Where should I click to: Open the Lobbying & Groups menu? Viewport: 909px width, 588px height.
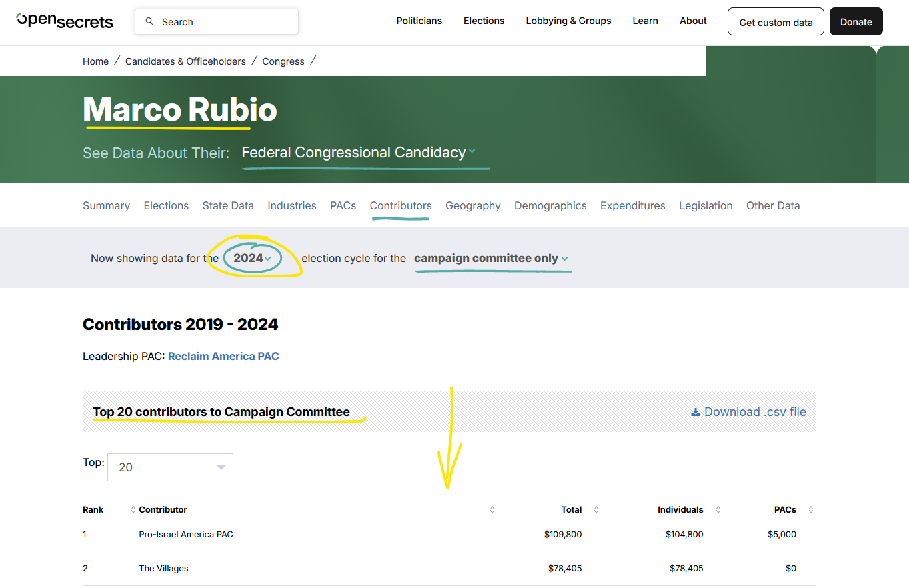(568, 21)
